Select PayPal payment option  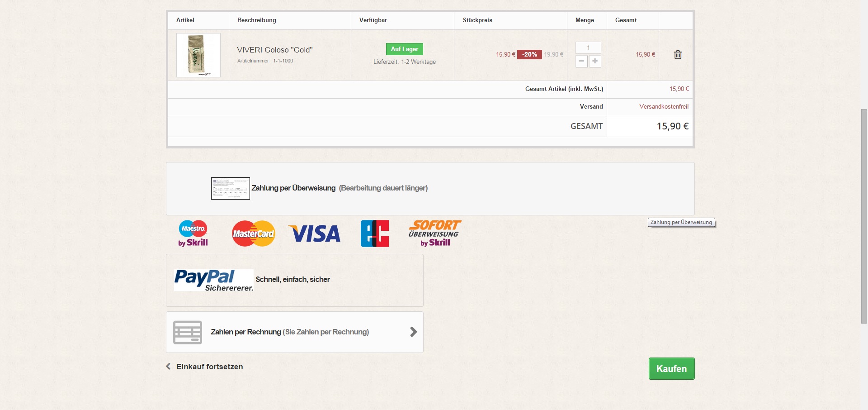coord(295,280)
